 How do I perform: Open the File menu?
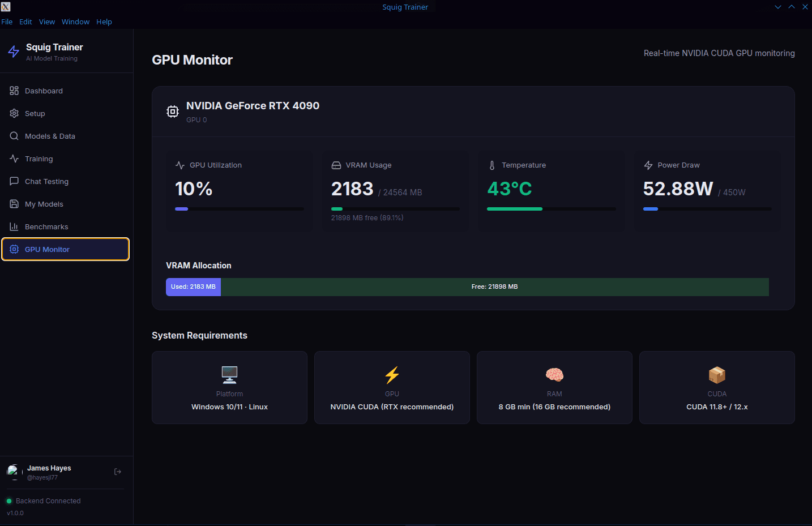coord(7,22)
